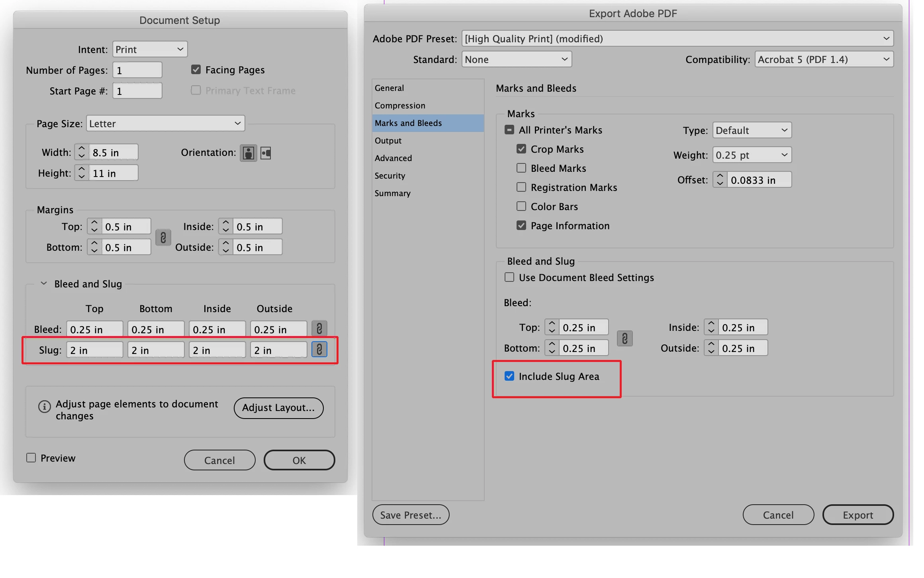Toggle Document Setup bleed chain link icon

[x=319, y=329]
